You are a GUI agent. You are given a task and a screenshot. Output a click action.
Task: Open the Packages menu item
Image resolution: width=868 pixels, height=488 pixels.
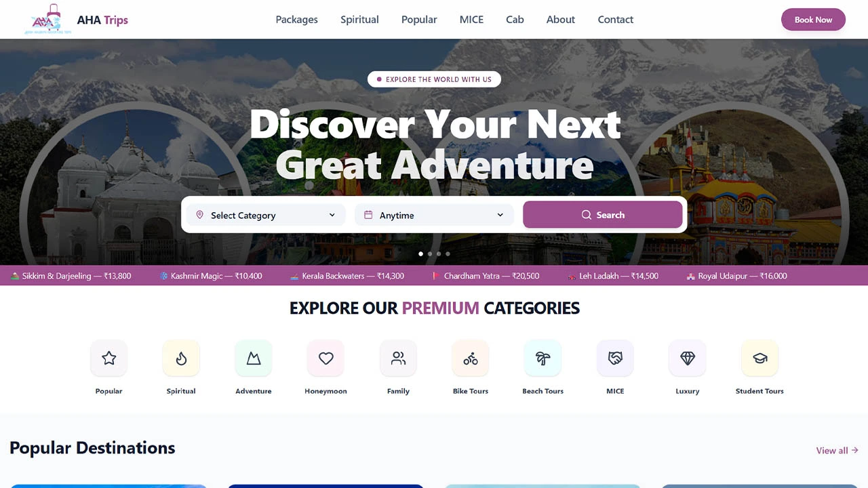(296, 20)
